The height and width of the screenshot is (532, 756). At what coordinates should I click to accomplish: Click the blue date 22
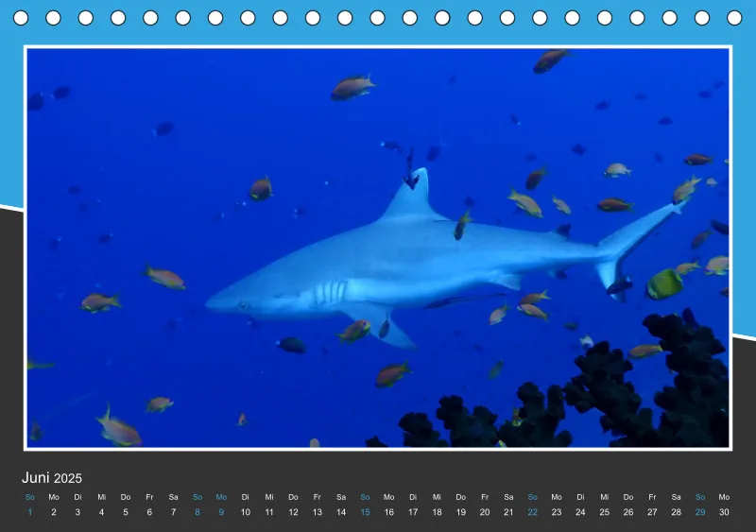(532, 512)
